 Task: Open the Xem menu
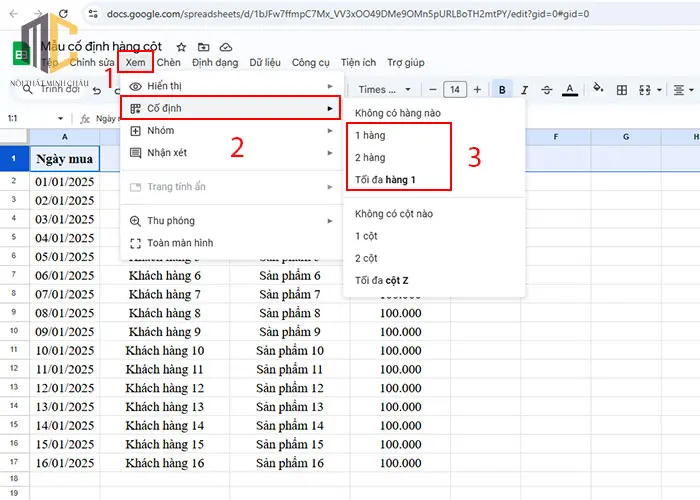(x=135, y=62)
